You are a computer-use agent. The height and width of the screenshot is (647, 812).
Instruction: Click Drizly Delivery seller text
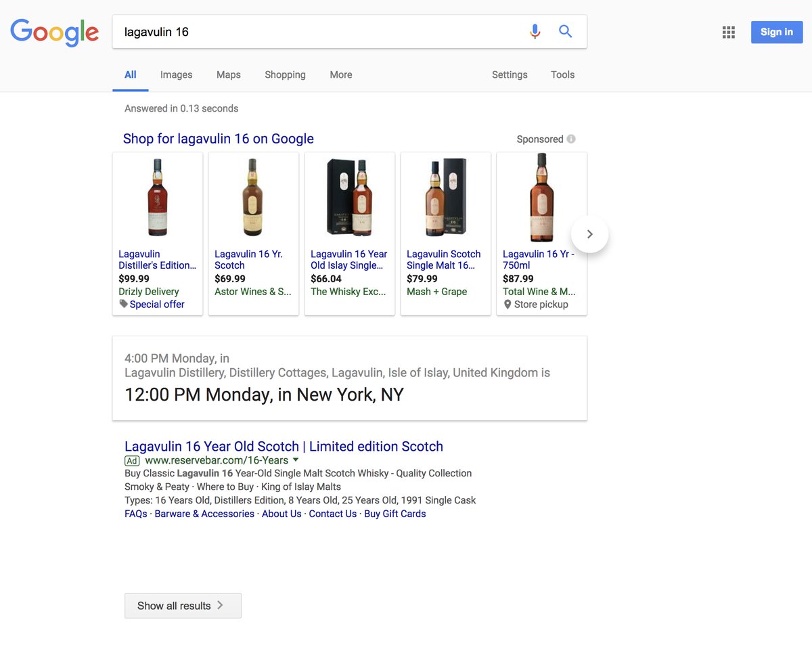[149, 292]
